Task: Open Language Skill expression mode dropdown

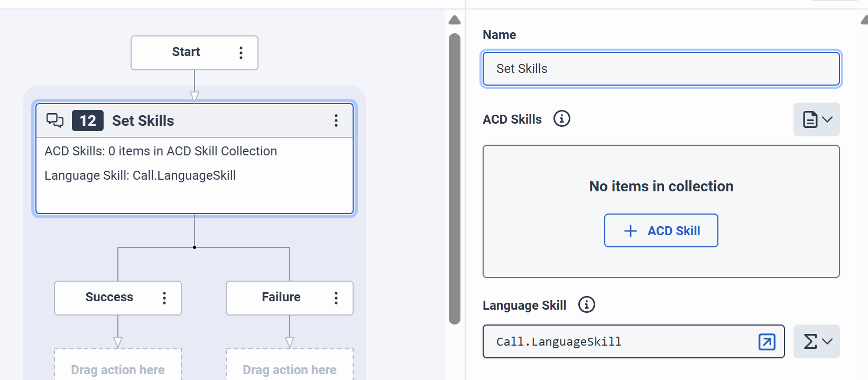Action: coord(816,341)
